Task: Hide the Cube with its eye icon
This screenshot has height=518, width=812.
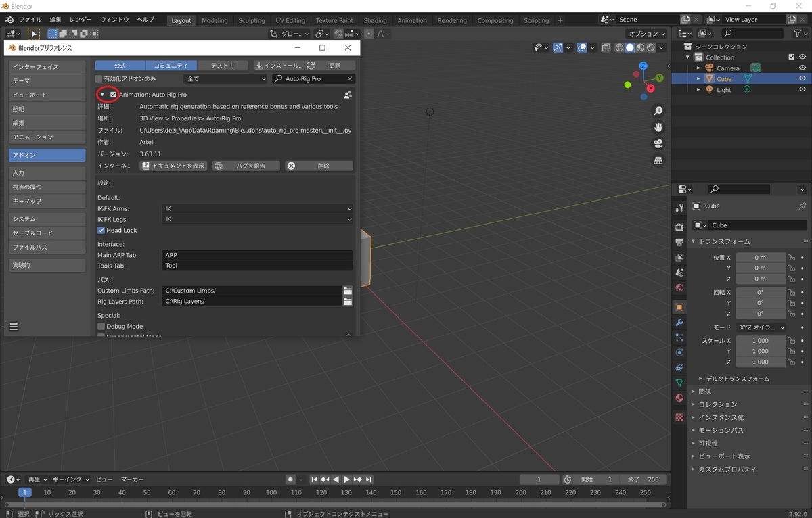Action: pos(803,78)
